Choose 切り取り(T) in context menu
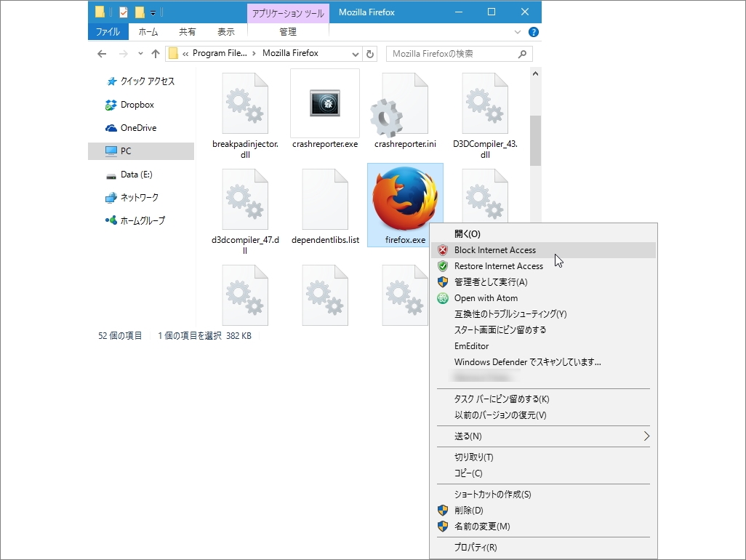The image size is (746, 560). pos(543,457)
